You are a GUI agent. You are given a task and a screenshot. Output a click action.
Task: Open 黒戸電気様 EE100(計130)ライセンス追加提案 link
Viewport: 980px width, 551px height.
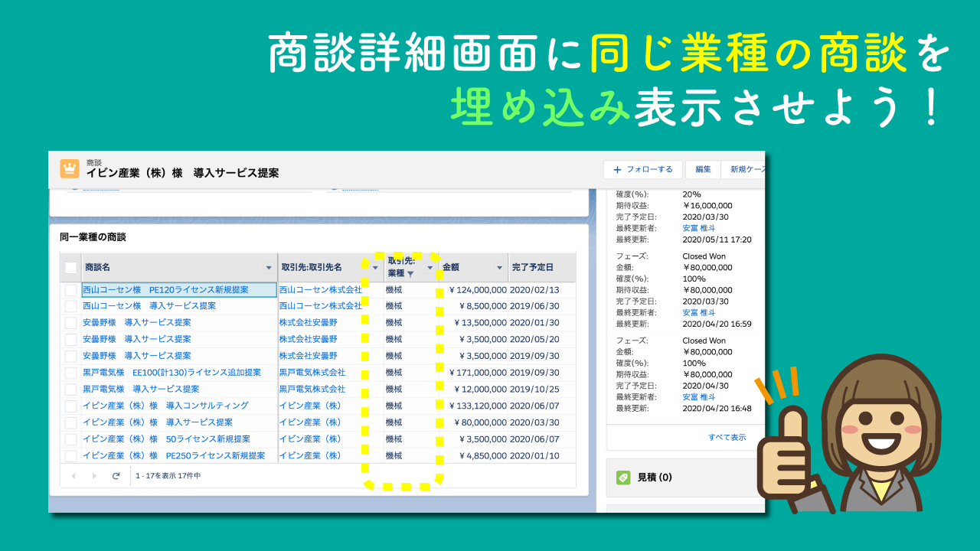pos(171,373)
